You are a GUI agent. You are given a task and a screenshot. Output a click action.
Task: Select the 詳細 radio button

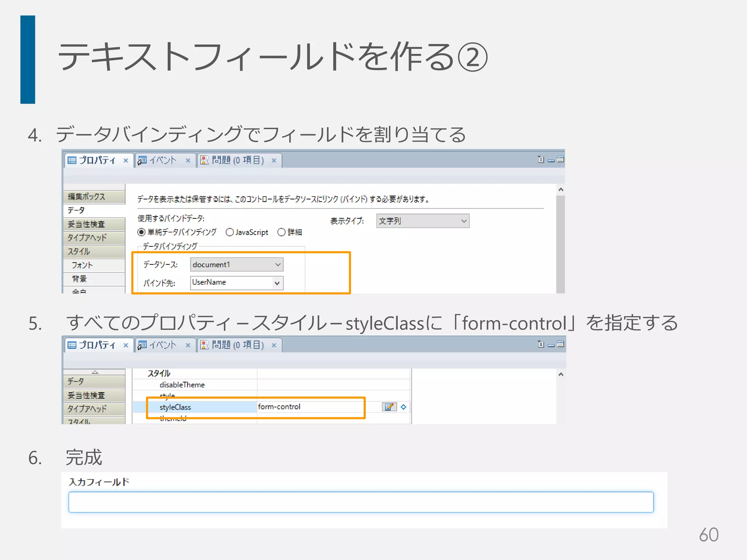281,232
